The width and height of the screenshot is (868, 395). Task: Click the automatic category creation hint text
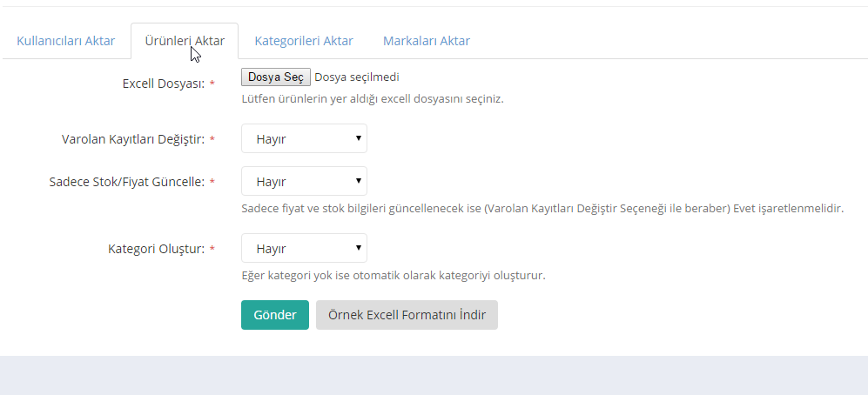[393, 276]
